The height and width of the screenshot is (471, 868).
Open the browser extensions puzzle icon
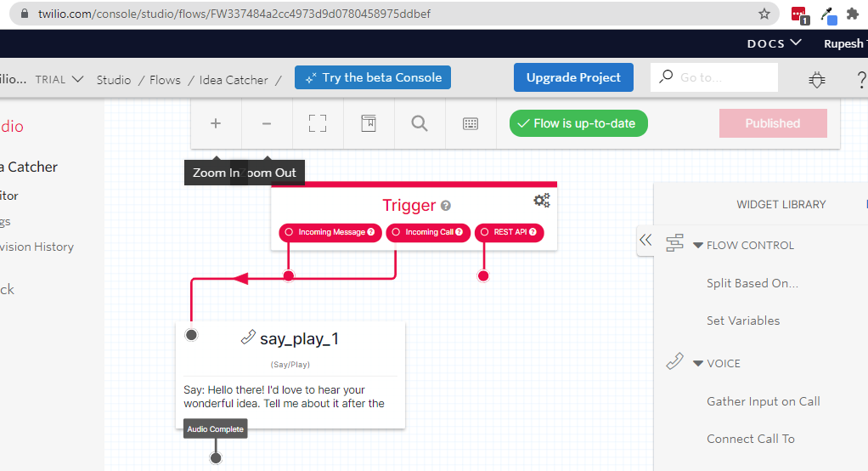853,14
